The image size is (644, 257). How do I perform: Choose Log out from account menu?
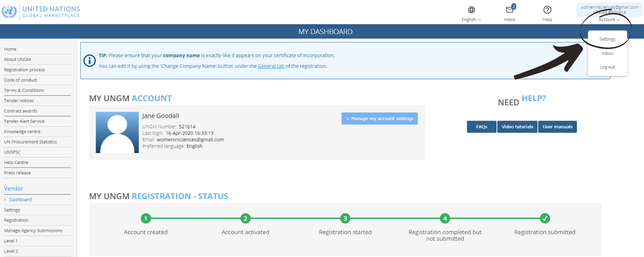pos(607,67)
